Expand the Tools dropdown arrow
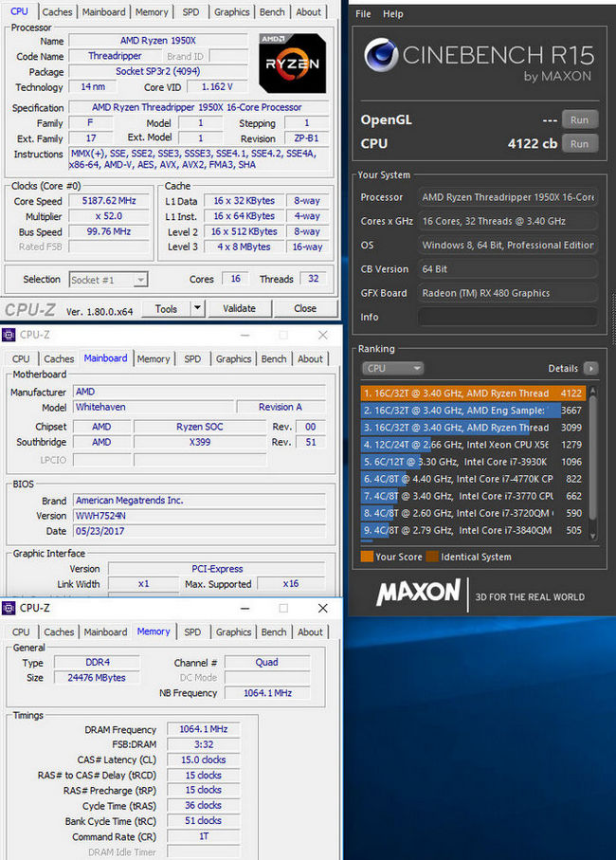This screenshot has height=860, width=616. coord(197,308)
